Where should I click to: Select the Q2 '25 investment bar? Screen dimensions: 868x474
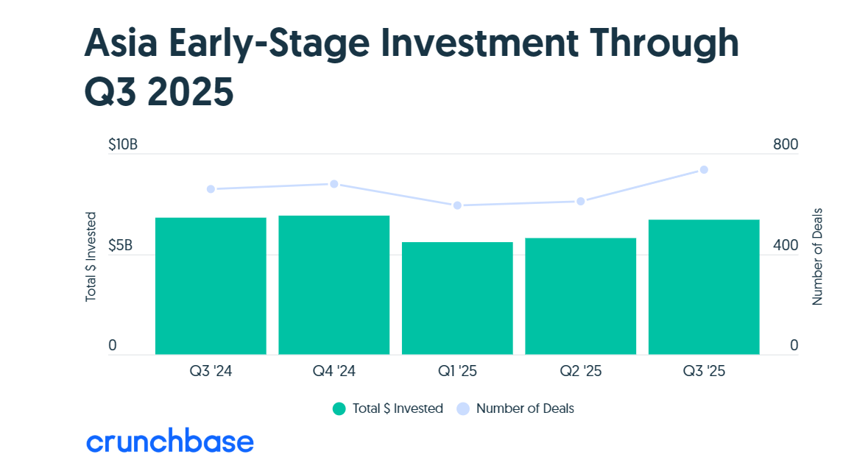pos(580,296)
